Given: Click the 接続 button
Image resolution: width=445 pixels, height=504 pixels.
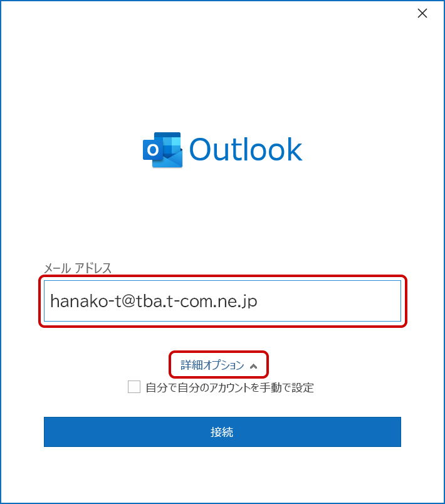Looking at the screenshot, I should point(223,432).
